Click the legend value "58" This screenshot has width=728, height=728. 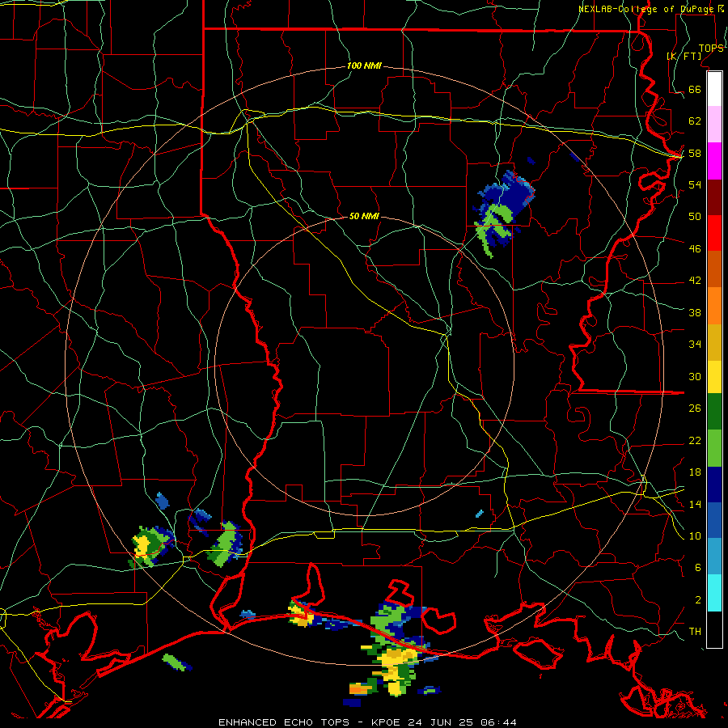click(695, 153)
